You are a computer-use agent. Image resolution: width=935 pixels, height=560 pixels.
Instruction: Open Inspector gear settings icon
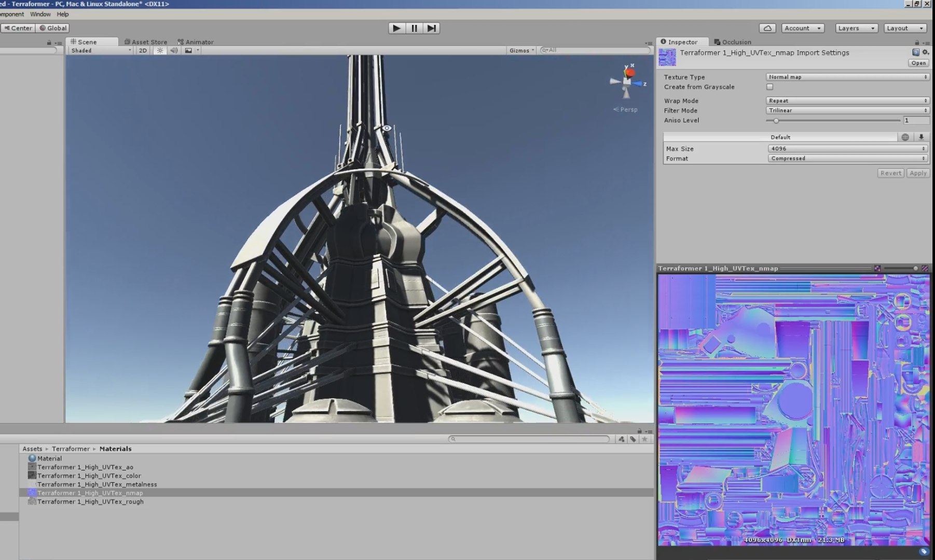925,52
